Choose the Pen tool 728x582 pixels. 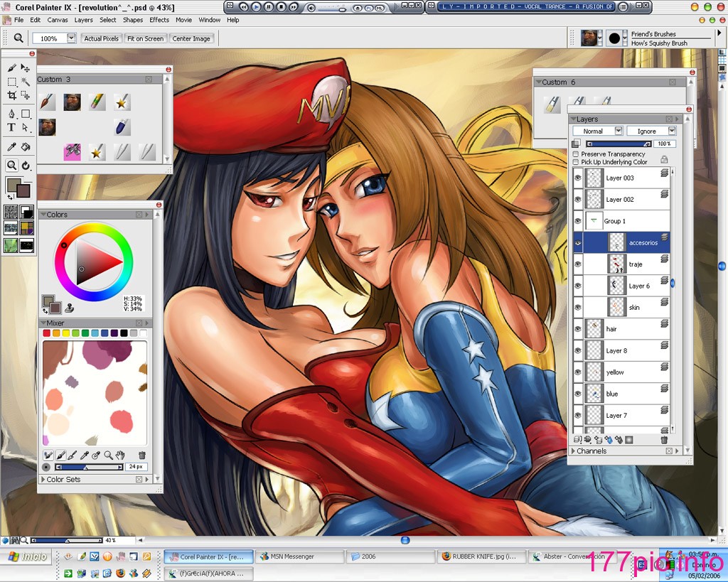tap(11, 114)
